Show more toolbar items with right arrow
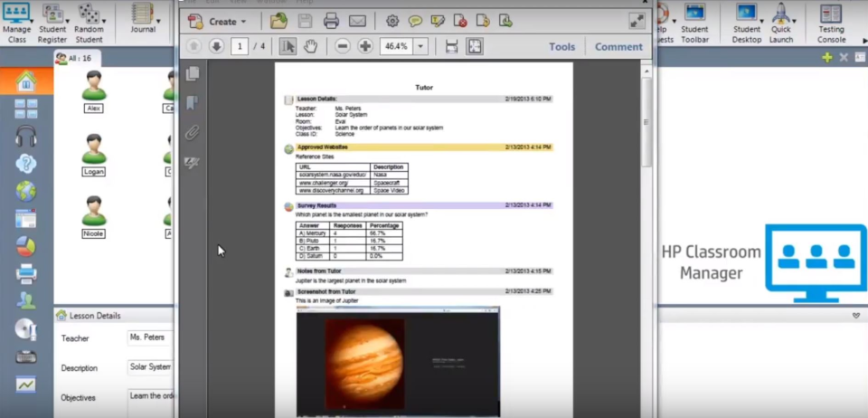Viewport: 868px width, 418px height. [864, 41]
